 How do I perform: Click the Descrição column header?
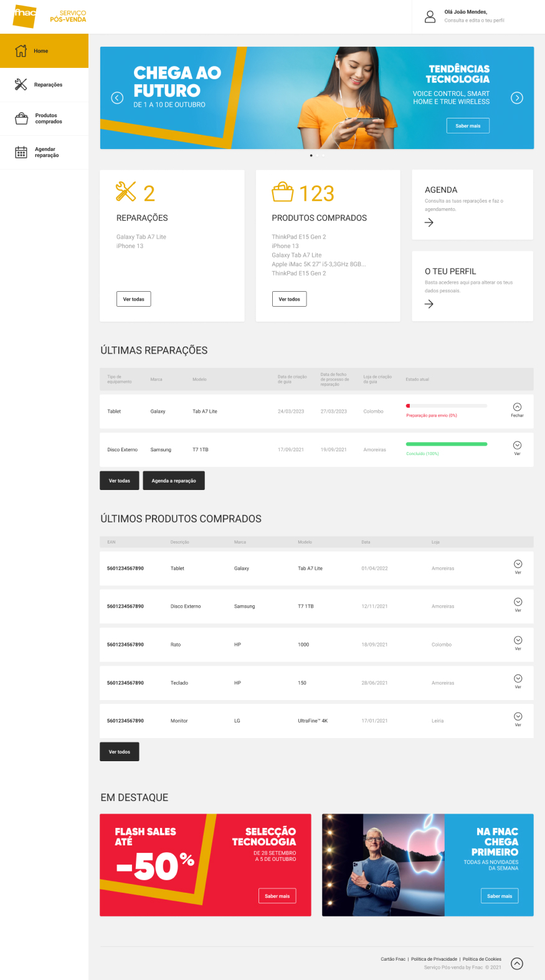click(180, 542)
